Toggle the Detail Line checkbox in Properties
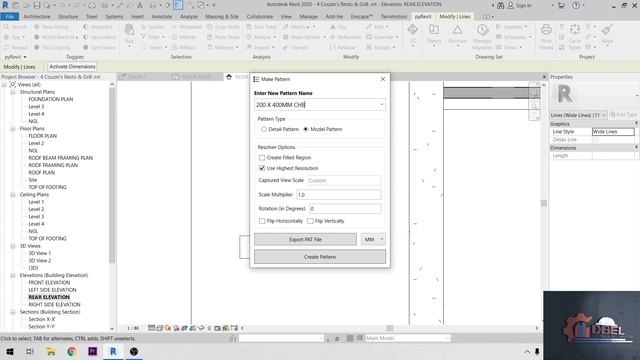The image size is (640, 360). click(596, 140)
